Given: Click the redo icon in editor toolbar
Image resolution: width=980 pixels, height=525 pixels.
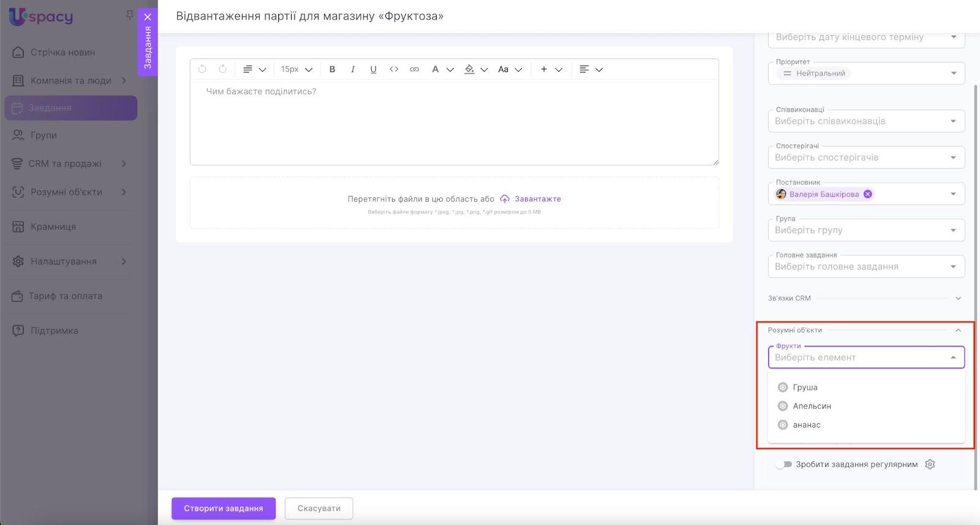Looking at the screenshot, I should [223, 69].
